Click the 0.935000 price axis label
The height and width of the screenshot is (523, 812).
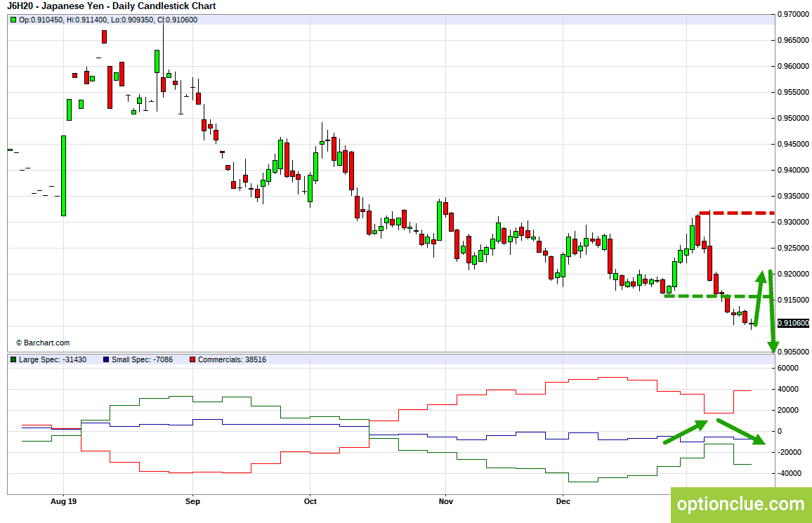pyautogui.click(x=793, y=196)
